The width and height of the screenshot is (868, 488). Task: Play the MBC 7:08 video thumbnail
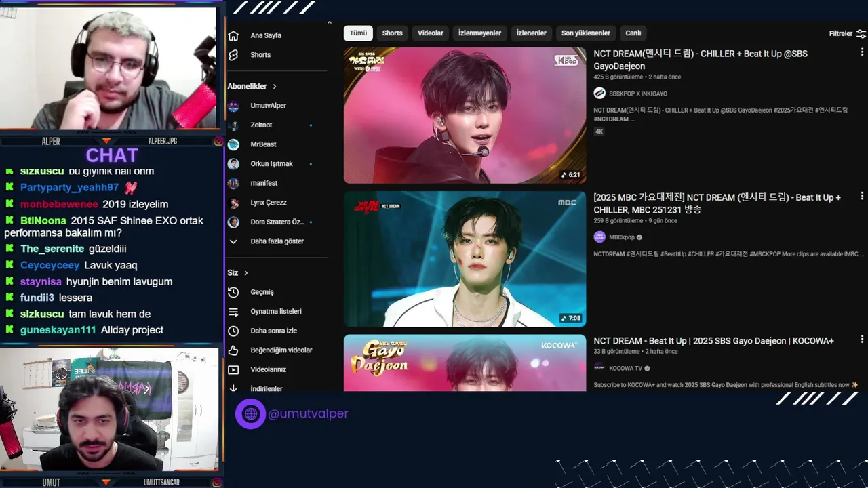[x=465, y=259]
